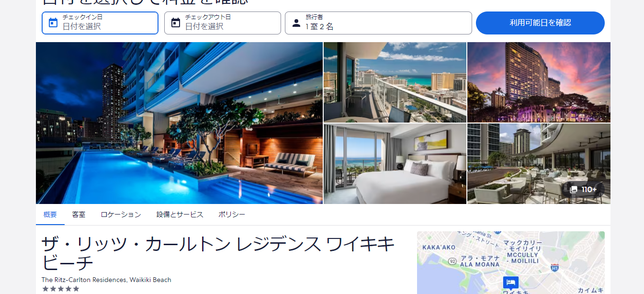Open the 設備とサービス tab
Screen dimensions: 644x294
pyautogui.click(x=180, y=215)
